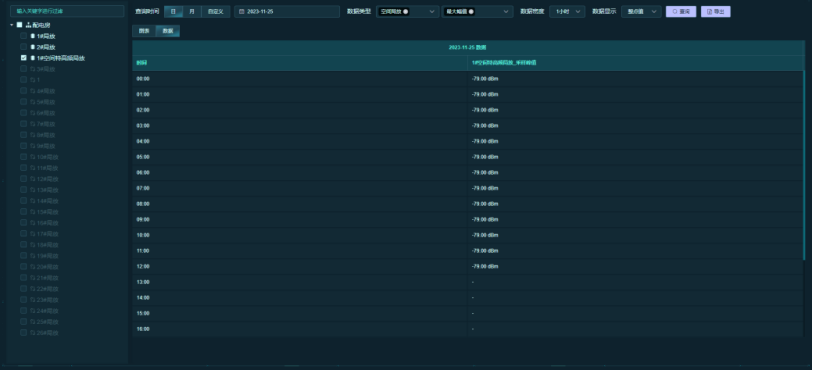
Task: Check the 1#局放 checkbox
Action: 23,36
